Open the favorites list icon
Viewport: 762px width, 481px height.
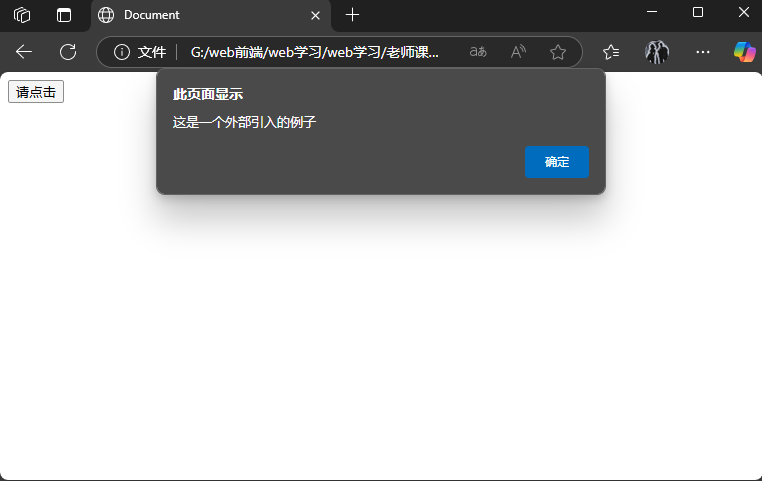pyautogui.click(x=611, y=52)
